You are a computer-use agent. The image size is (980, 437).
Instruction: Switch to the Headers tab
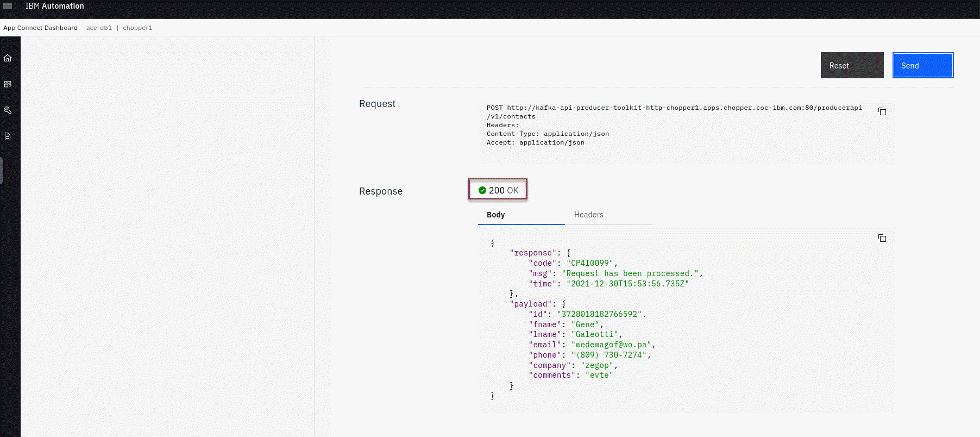(588, 215)
